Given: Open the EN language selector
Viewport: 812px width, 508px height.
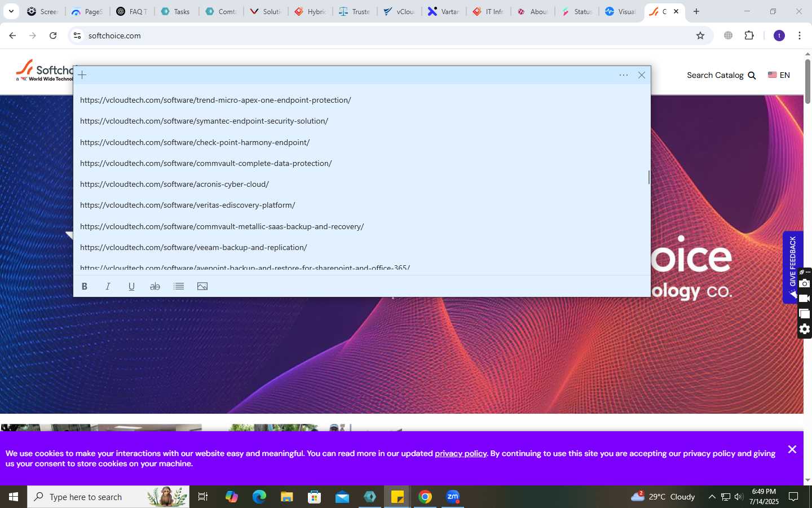Looking at the screenshot, I should [779, 75].
